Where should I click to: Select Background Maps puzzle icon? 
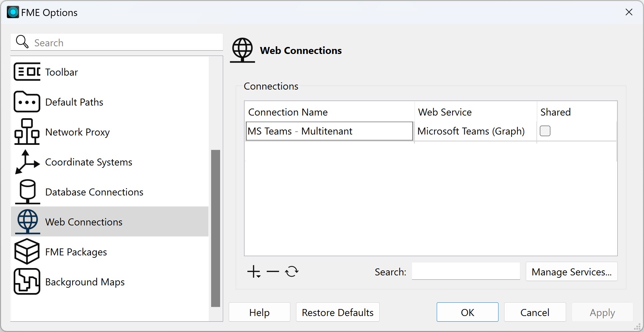27,282
